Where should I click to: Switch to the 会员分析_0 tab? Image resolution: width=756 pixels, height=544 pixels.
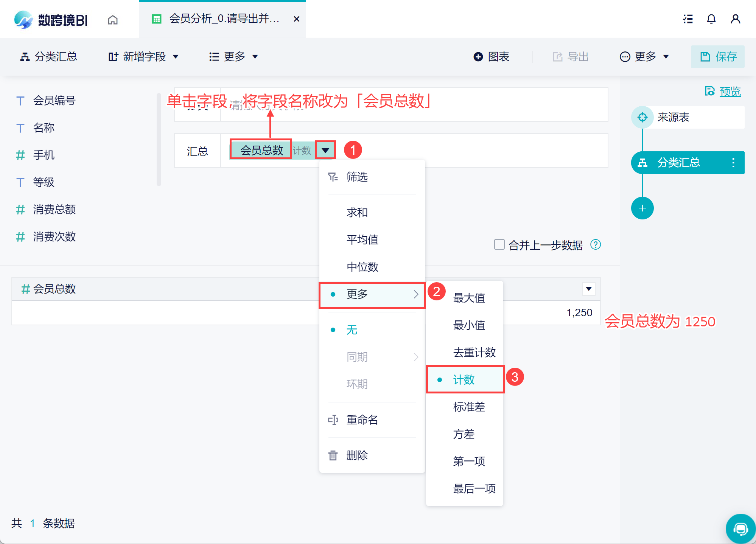222,19
